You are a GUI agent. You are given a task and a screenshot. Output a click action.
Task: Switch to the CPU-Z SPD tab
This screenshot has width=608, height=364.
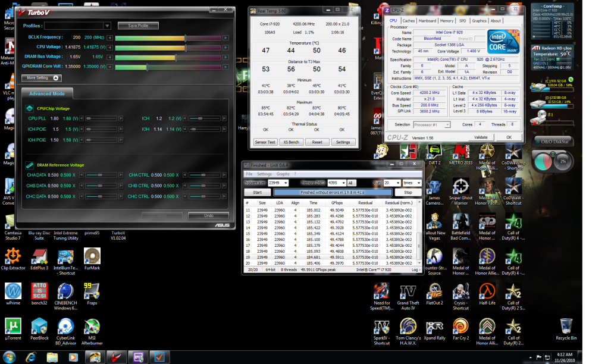(462, 21)
